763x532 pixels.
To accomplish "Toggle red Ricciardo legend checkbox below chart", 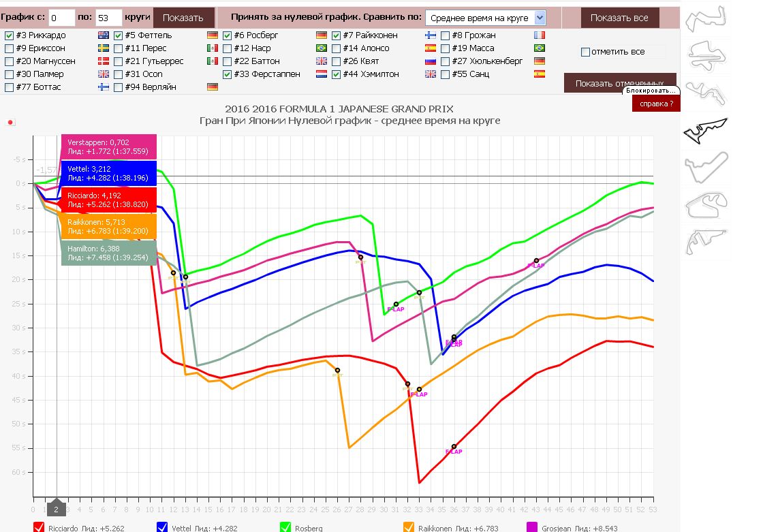I will pos(39,528).
